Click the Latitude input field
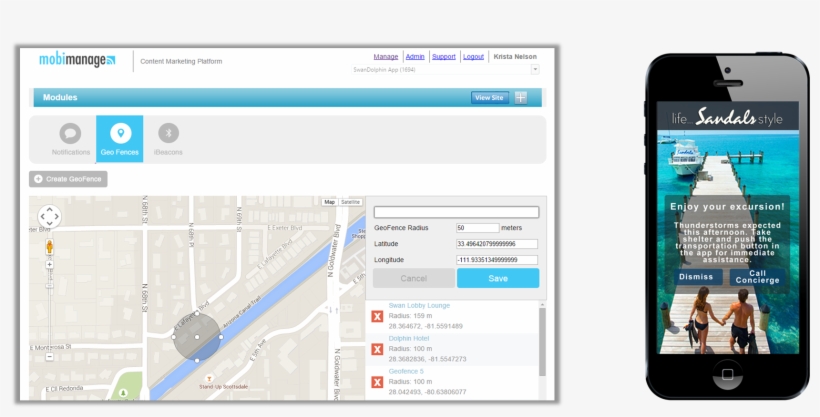Screen dimensions: 820x417 tap(497, 244)
